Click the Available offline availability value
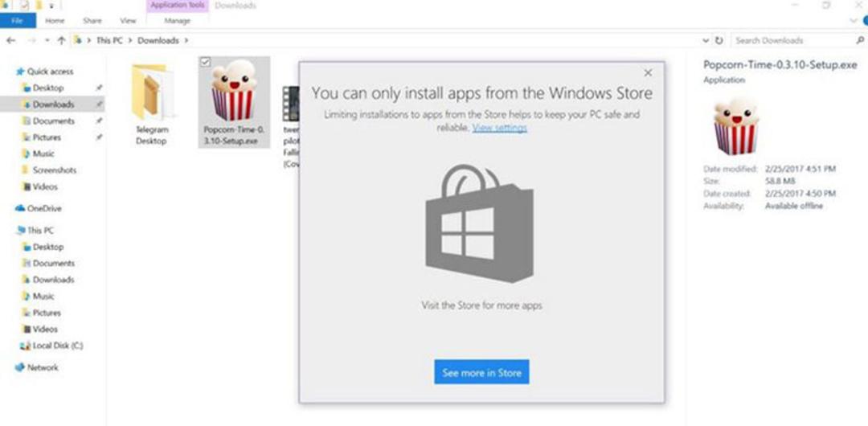Viewport: 868px width, 426px height. [794, 206]
